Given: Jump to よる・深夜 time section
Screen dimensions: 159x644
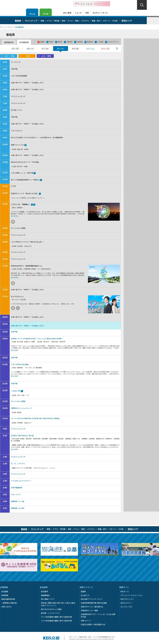Looking at the screenshot, I should click(x=45, y=56).
